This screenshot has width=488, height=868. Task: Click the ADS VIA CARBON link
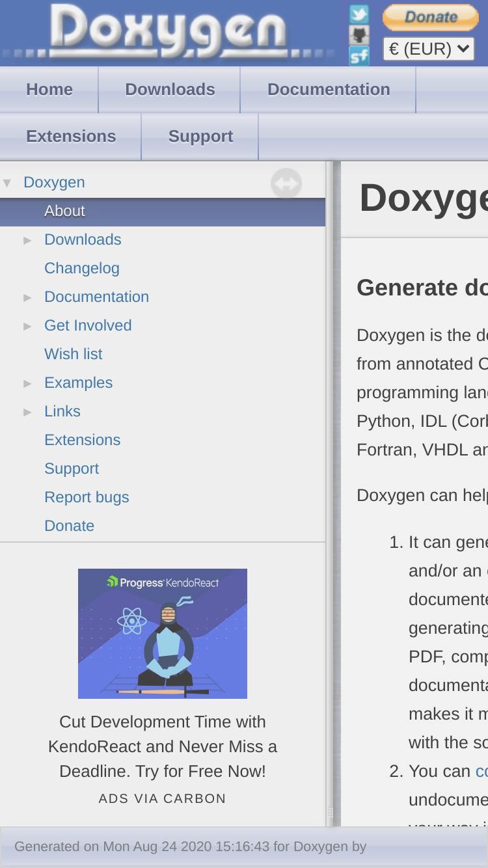pos(163,798)
